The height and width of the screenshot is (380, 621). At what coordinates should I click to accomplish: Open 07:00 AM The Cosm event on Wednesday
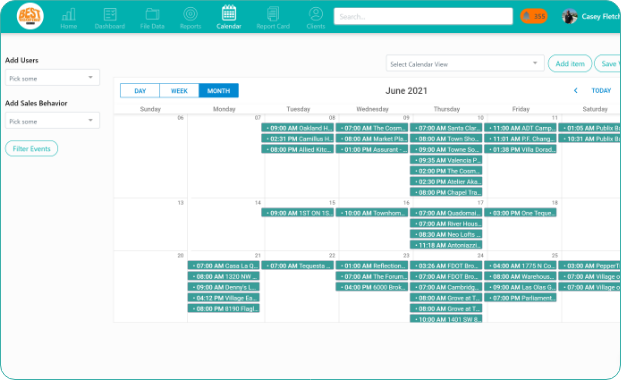(372, 128)
